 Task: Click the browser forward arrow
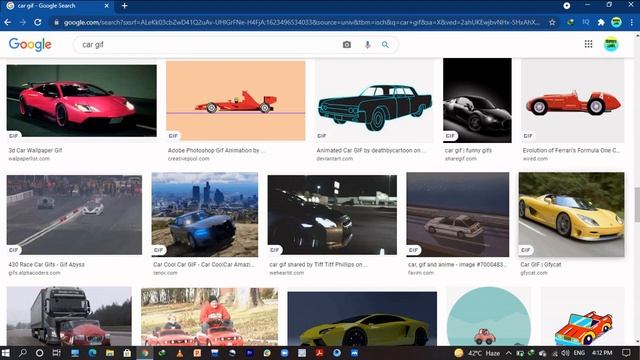pos(22,22)
